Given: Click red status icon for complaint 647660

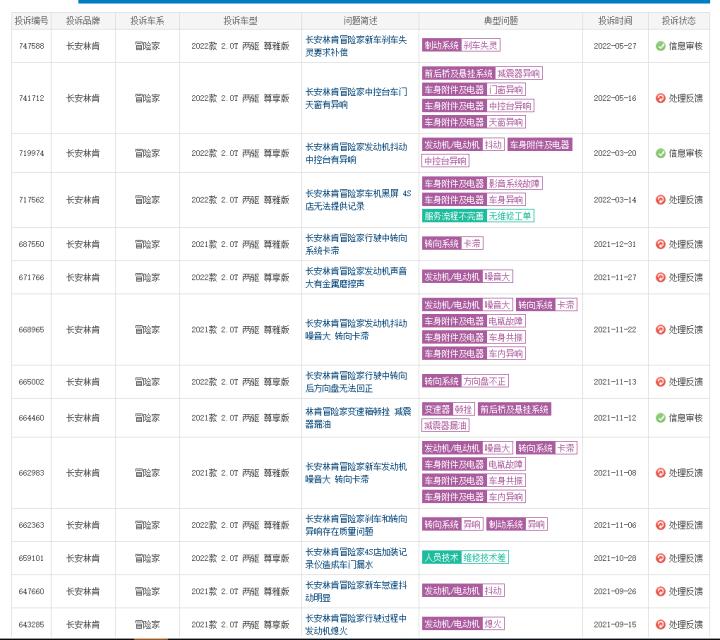Looking at the screenshot, I should pyautogui.click(x=660, y=591).
